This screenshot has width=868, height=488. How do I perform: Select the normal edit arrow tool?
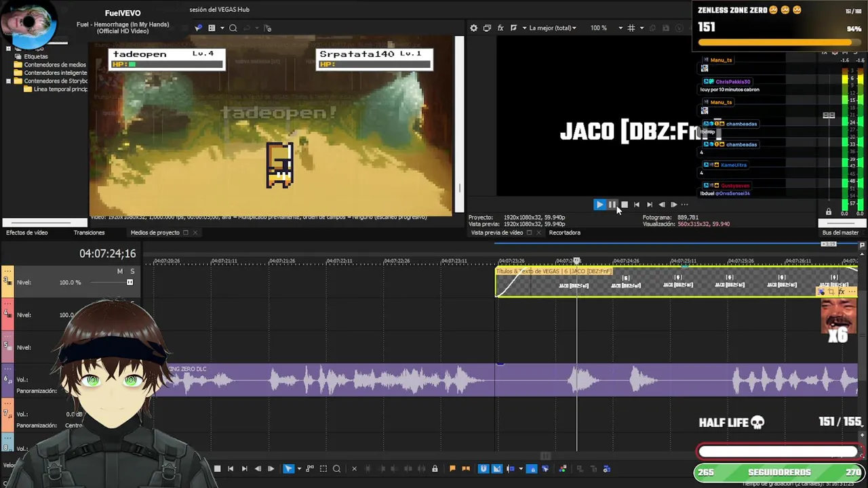pyautogui.click(x=288, y=468)
